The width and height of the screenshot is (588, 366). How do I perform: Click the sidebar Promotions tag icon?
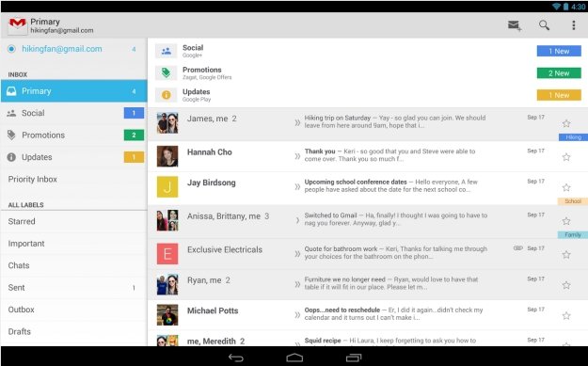11,135
